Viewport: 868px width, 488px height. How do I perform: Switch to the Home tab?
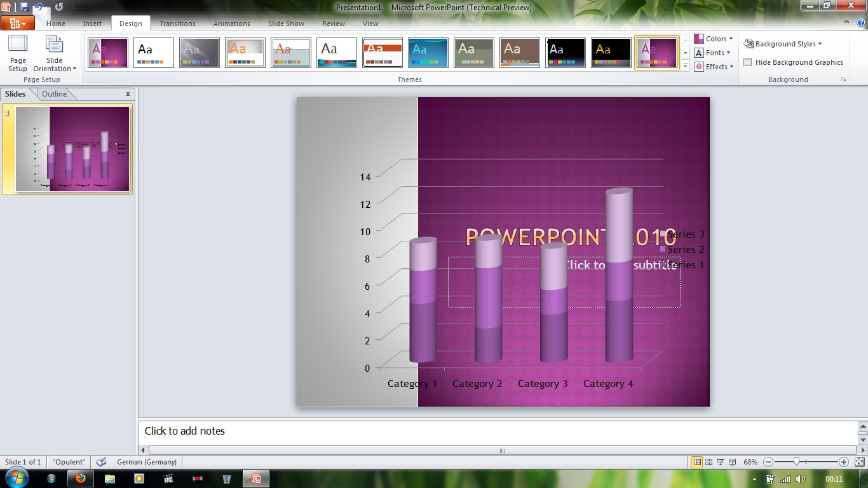click(x=56, y=24)
